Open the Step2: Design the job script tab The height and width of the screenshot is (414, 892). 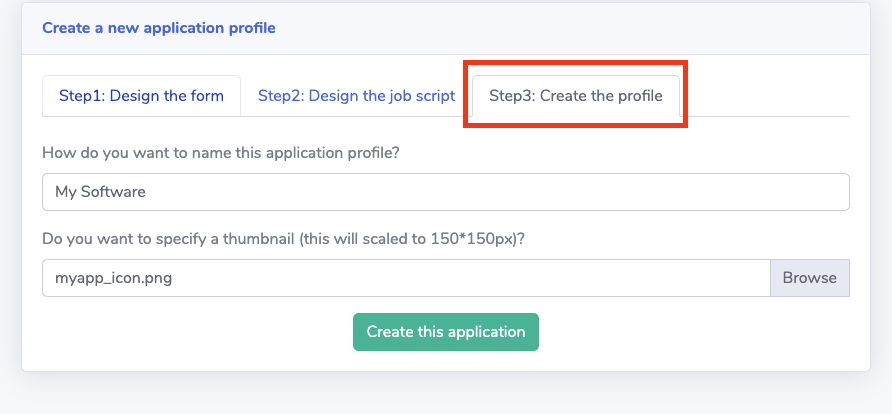[x=356, y=96]
